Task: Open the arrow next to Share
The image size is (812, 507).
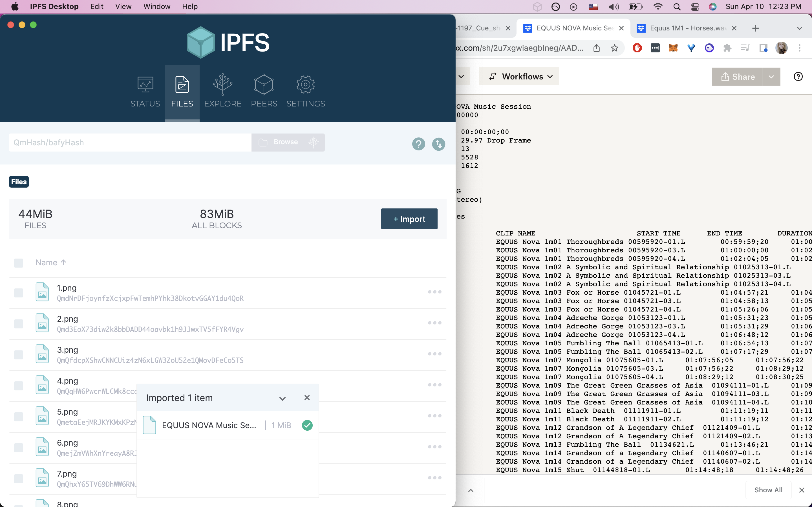Action: (x=771, y=77)
